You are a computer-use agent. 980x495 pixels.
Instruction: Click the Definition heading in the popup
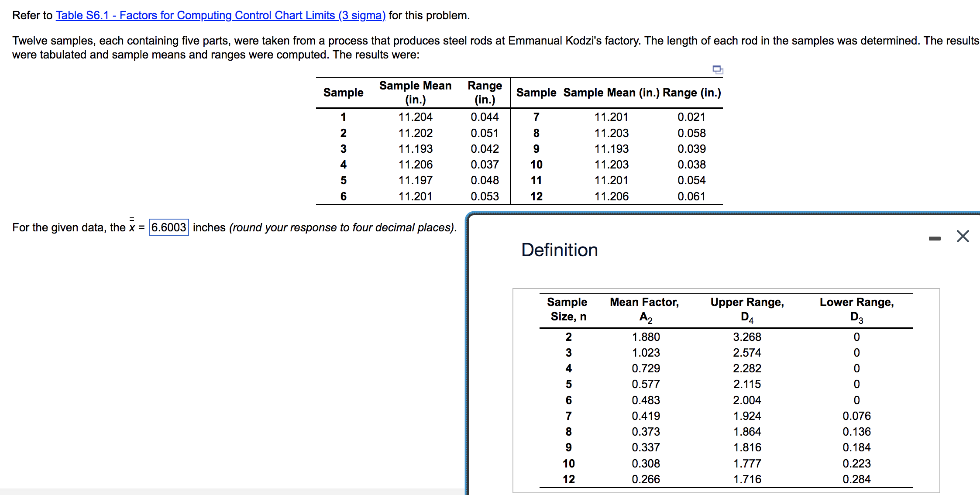tap(560, 250)
